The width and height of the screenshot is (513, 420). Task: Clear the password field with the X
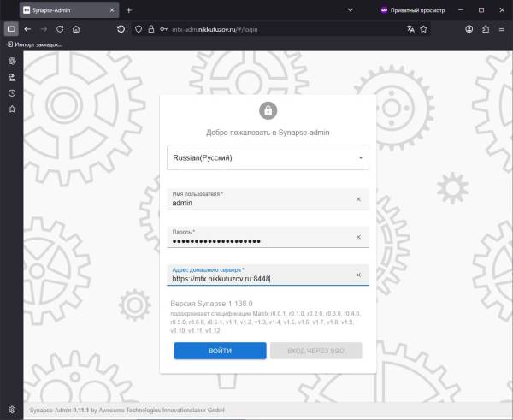click(358, 237)
